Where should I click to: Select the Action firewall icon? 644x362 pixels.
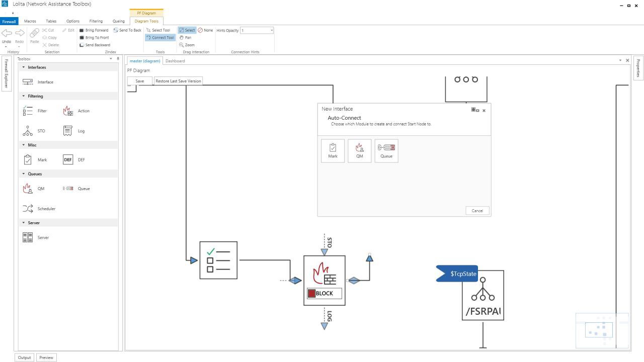68,111
